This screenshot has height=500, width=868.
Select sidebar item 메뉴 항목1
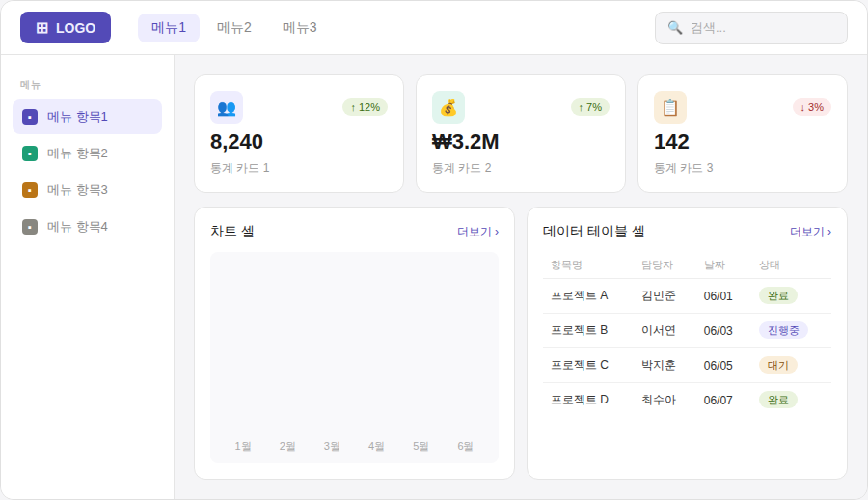tap(87, 117)
